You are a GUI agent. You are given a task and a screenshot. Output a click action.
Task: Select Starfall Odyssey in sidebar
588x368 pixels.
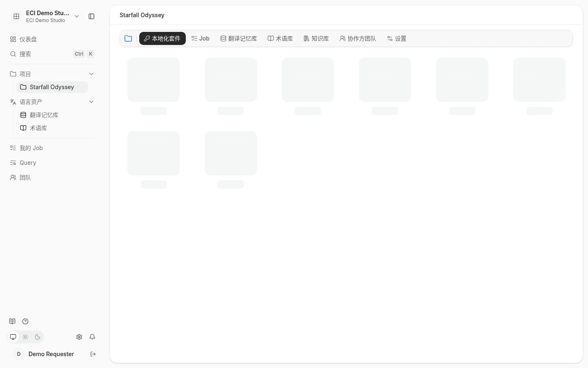pyautogui.click(x=52, y=87)
